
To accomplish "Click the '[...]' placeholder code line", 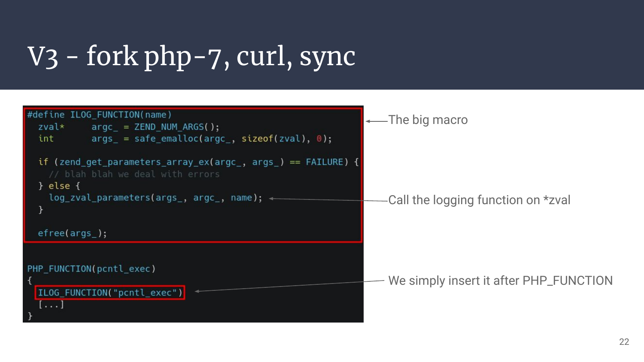I will [51, 305].
